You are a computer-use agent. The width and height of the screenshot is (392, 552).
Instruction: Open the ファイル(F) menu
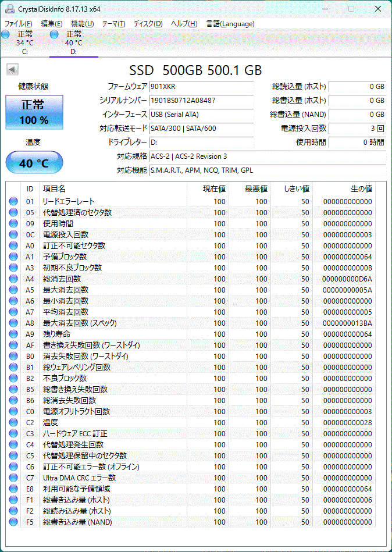18,24
